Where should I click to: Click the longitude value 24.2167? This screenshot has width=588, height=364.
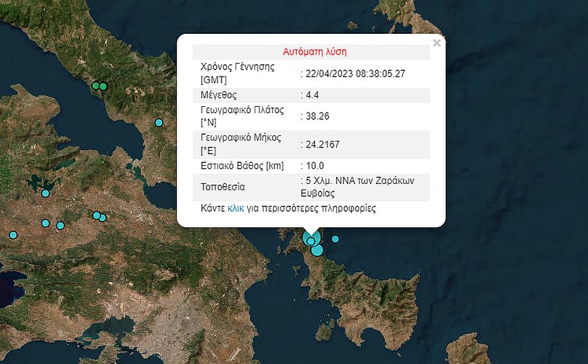321,143
